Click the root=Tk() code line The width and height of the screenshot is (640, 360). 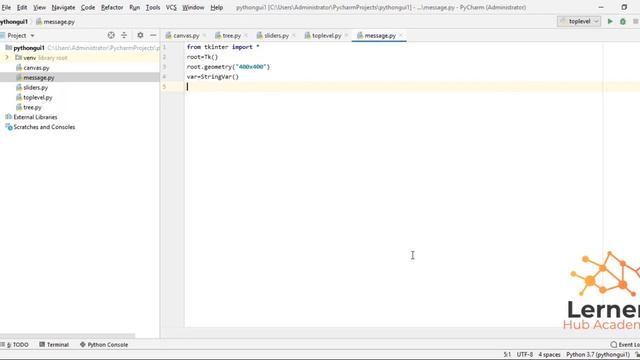202,57
